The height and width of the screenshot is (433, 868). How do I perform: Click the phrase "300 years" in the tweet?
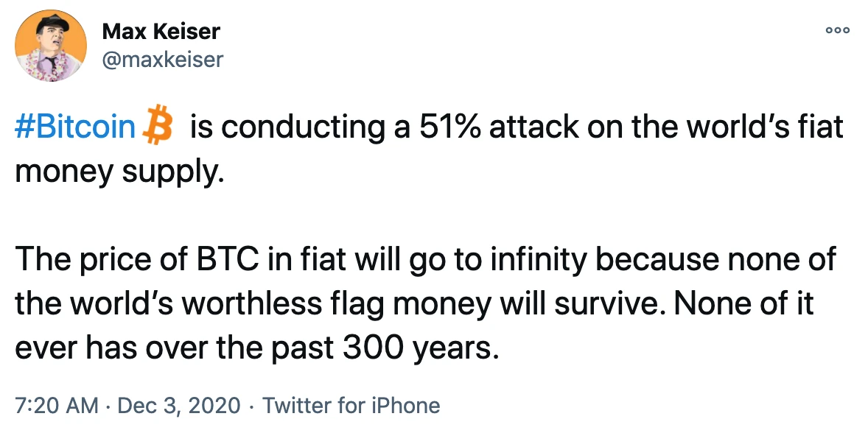(x=417, y=348)
